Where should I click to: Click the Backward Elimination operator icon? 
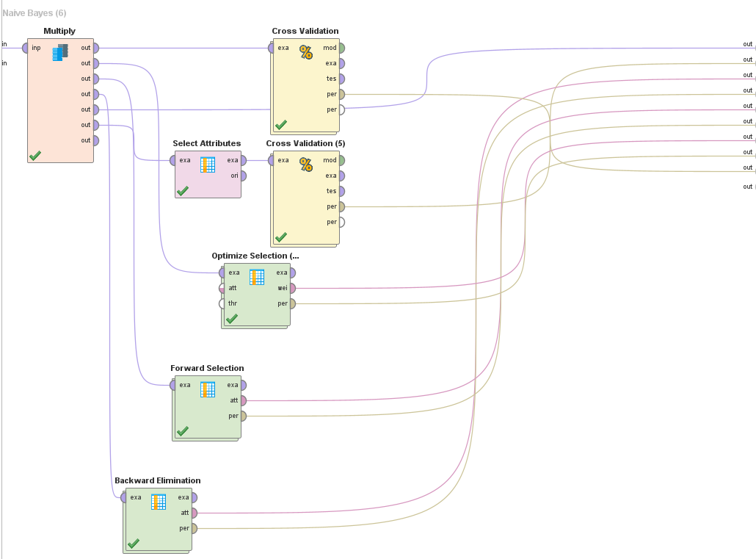click(x=159, y=502)
